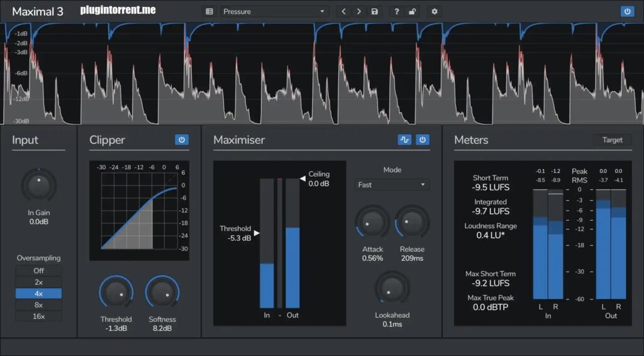Click the Max Short Term -9.2 LUFS reading
The image size is (644, 356).
pyautogui.click(x=491, y=283)
